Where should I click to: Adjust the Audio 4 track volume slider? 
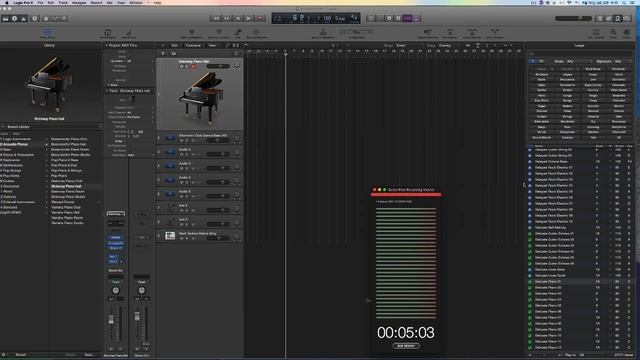tap(218, 182)
